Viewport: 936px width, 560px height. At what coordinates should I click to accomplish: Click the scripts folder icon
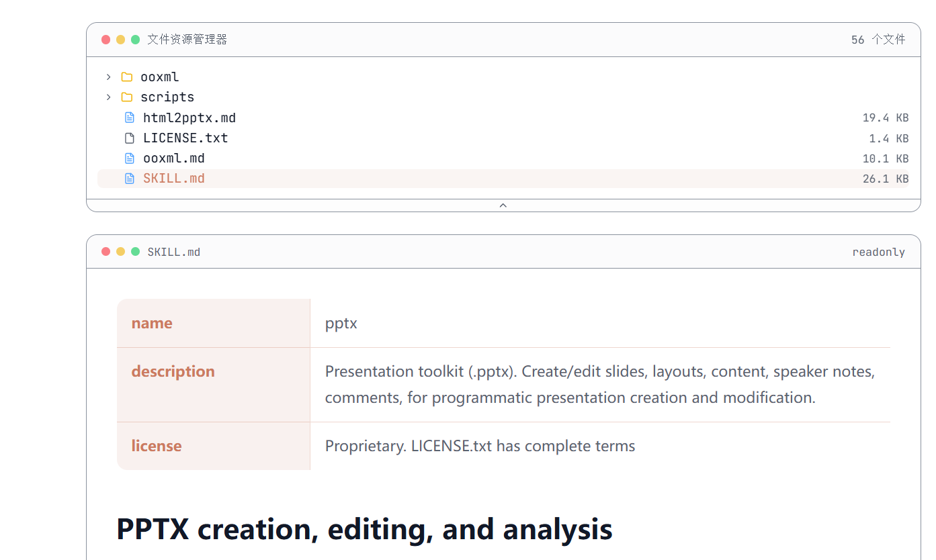(126, 97)
